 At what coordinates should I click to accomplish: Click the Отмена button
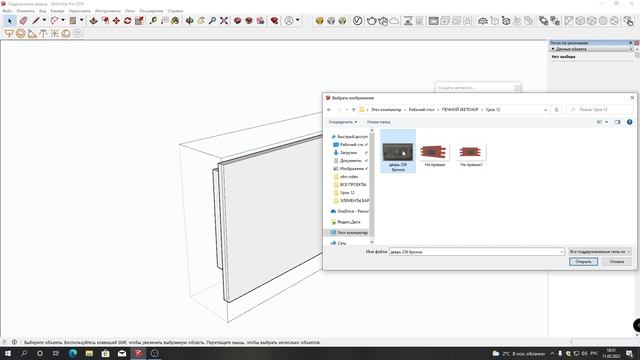617,262
